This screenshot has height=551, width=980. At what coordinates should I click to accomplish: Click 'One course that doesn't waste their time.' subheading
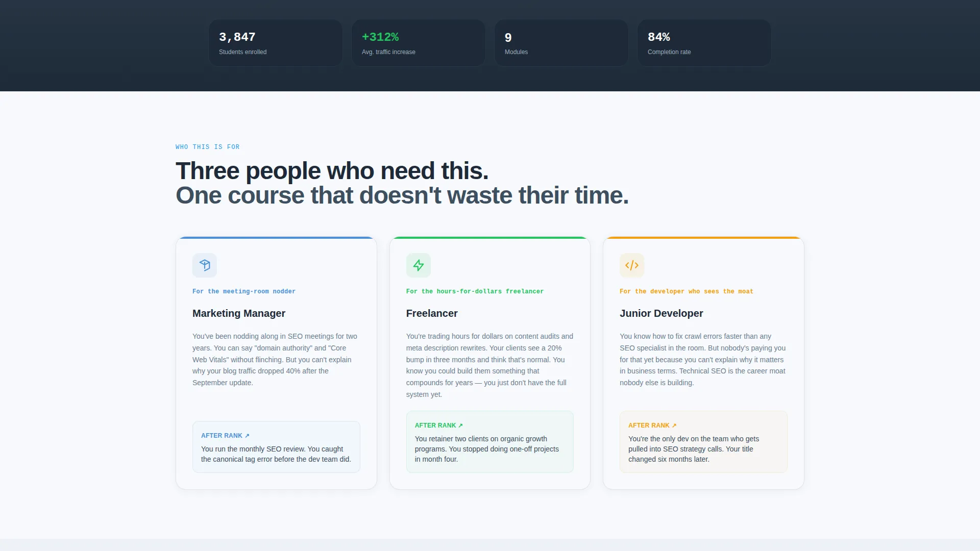coord(402,195)
